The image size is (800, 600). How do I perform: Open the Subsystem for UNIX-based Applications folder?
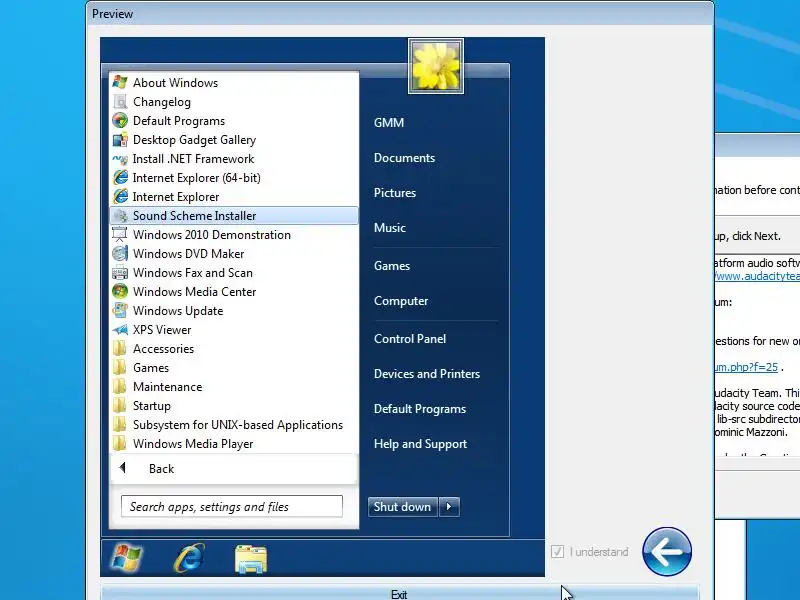(234, 424)
